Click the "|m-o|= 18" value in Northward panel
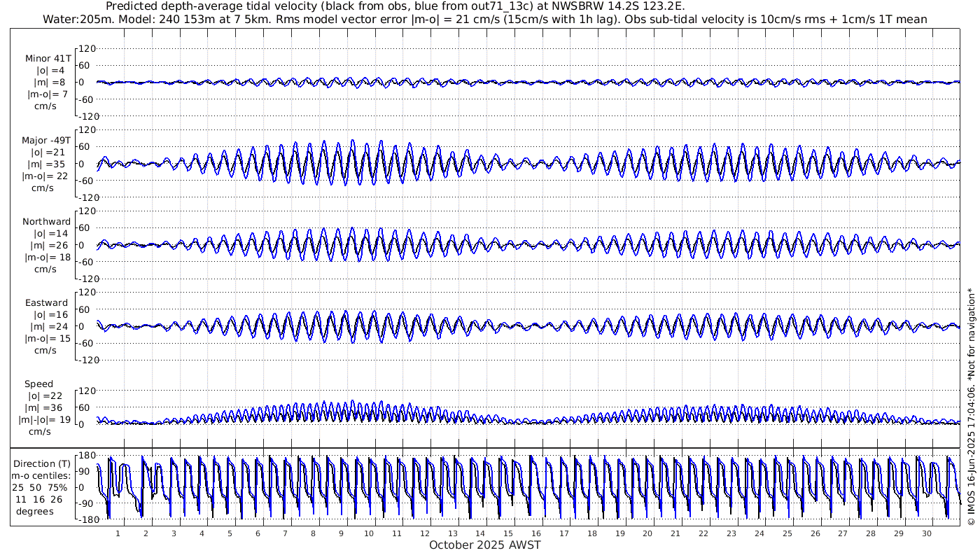 48,257
